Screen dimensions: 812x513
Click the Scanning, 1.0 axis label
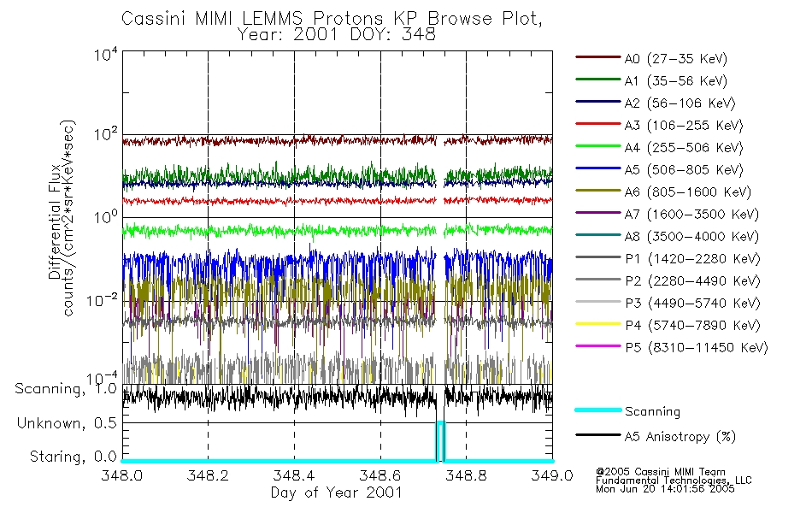click(66, 389)
